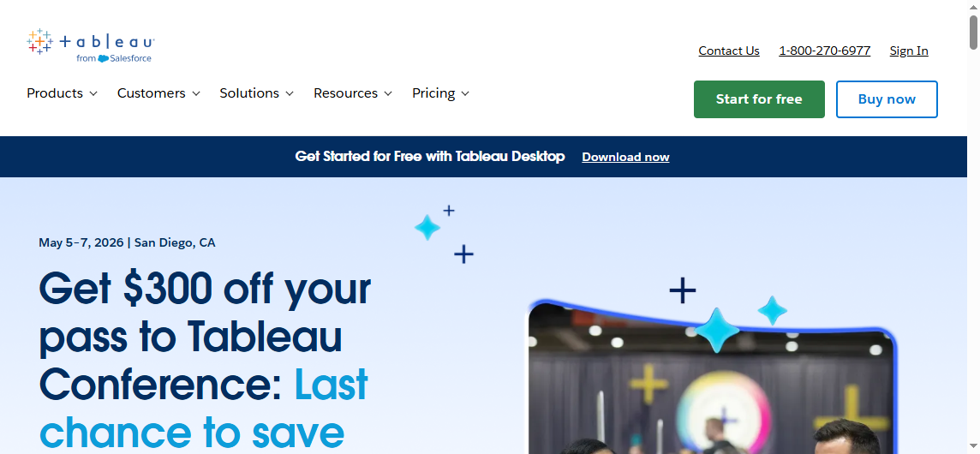Screen dimensions: 980x454
Task: Open the Pricing dropdown chevron
Action: [465, 94]
